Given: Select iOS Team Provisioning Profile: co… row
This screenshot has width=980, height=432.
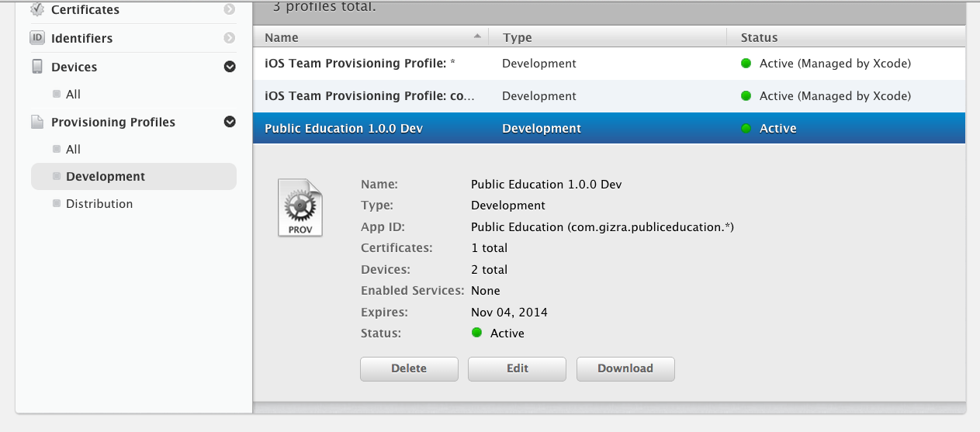Looking at the screenshot, I should (609, 96).
